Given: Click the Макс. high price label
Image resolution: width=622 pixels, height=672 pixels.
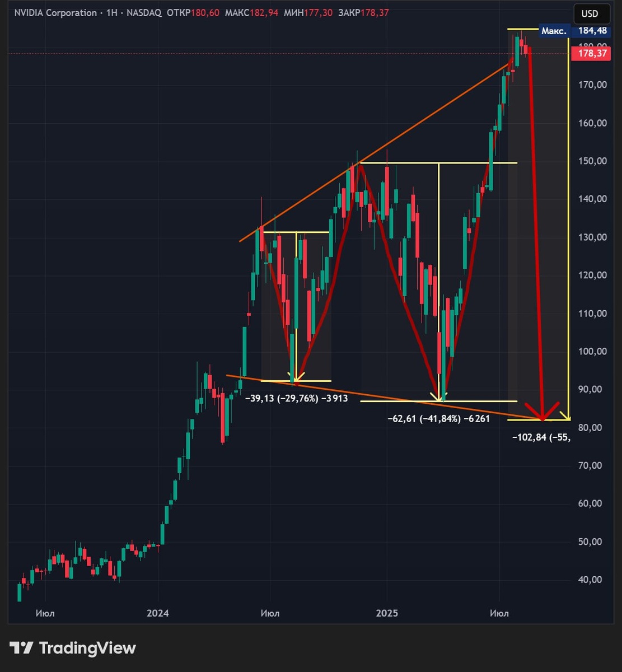Looking at the screenshot, I should coord(554,31).
